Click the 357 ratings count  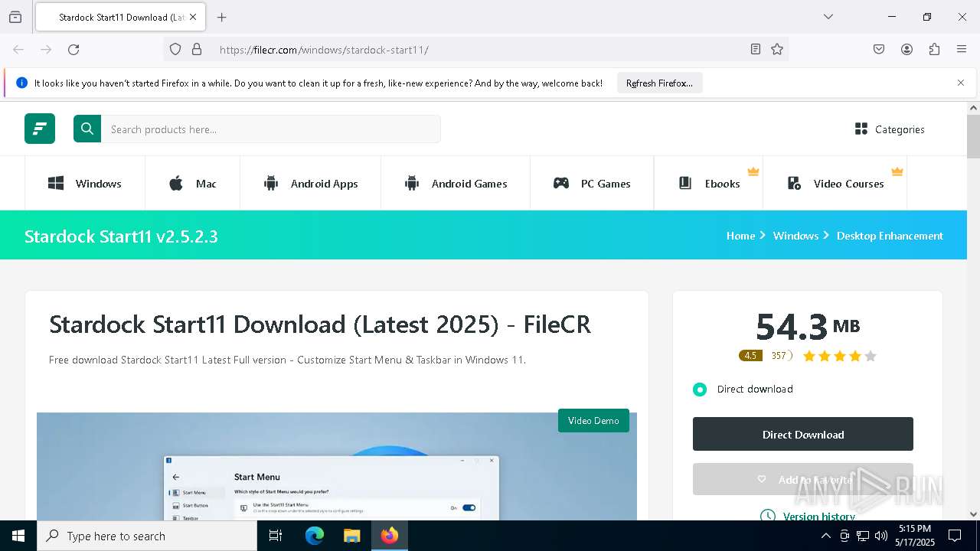[779, 355]
